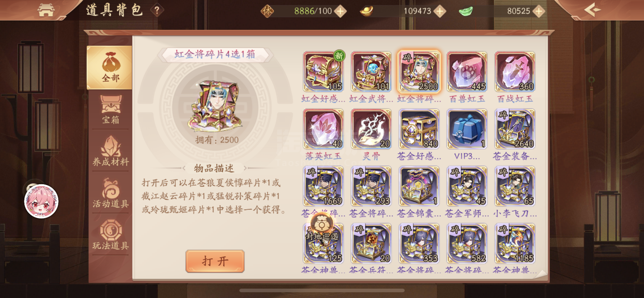Open the 玩法道具 tab
The width and height of the screenshot is (644, 298).
point(111,235)
